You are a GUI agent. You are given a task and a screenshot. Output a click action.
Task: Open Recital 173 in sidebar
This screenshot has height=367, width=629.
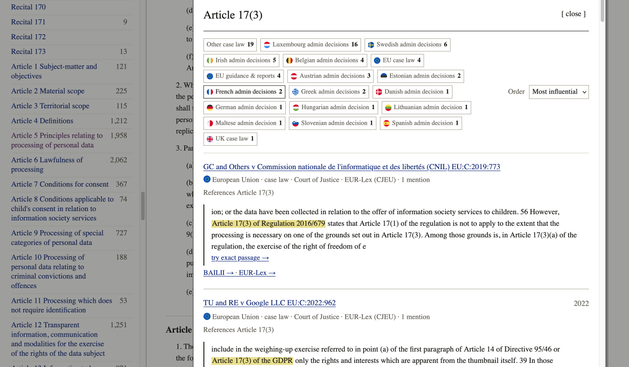tap(28, 51)
